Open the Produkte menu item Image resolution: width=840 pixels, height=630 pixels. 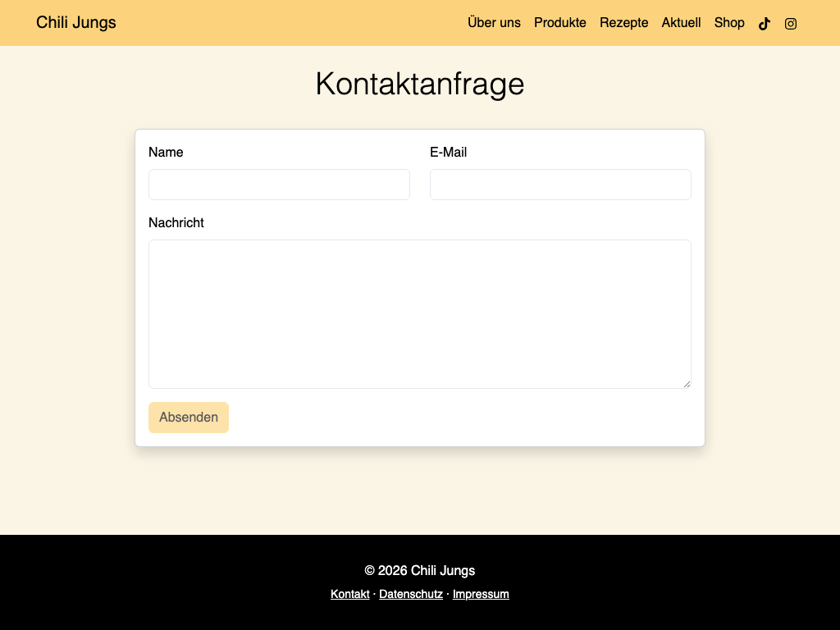coord(559,22)
